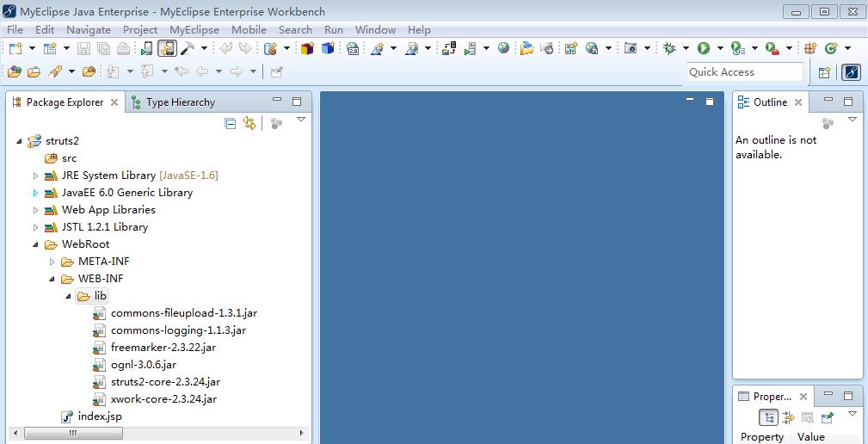Click the Quick Access search field
This screenshot has height=444, width=868.
point(745,72)
